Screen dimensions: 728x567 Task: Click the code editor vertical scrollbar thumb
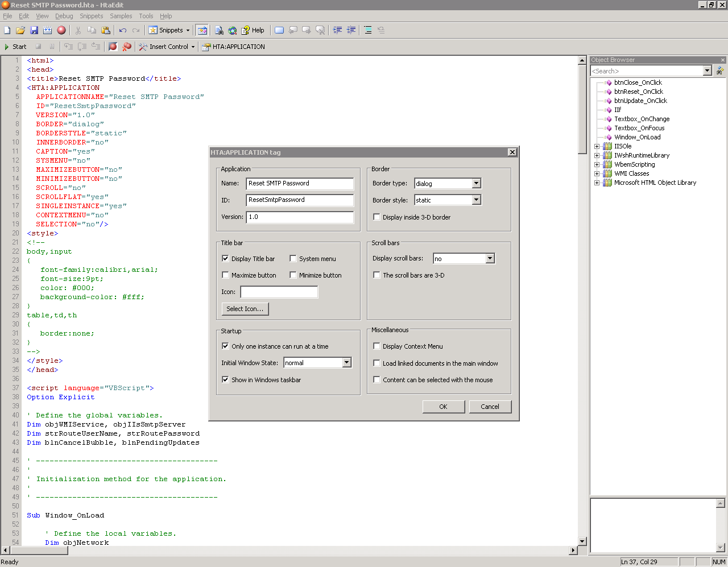coord(582,108)
